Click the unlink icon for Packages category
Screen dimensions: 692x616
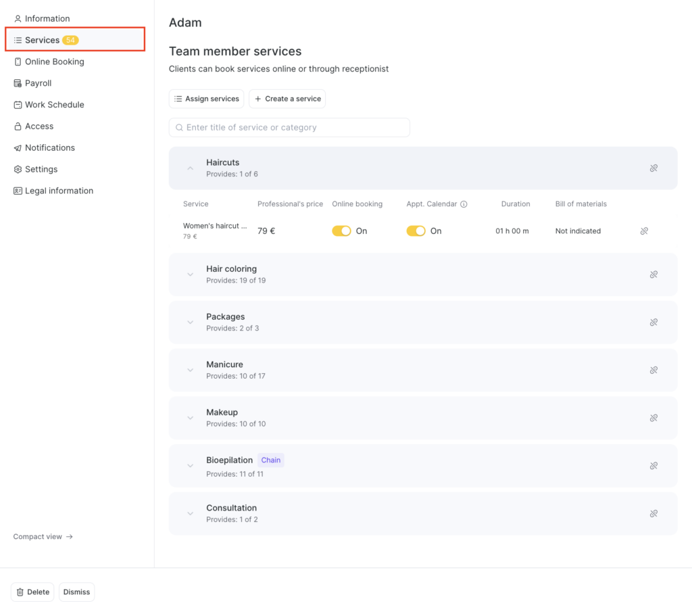pyautogui.click(x=653, y=323)
